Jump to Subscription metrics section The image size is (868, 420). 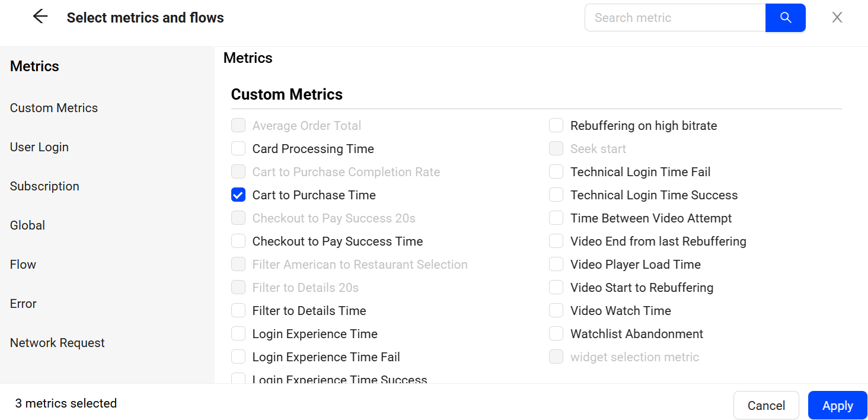44,186
